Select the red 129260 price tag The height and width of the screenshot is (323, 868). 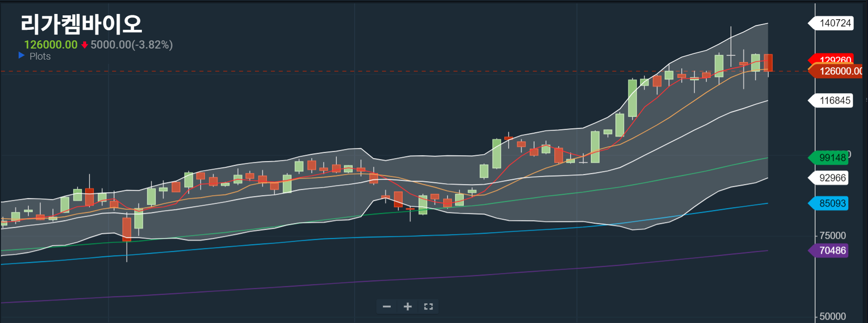tap(835, 59)
